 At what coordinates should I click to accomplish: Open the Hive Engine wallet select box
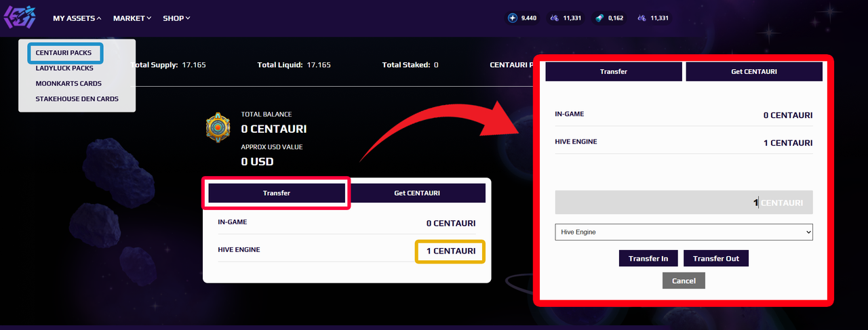point(684,232)
